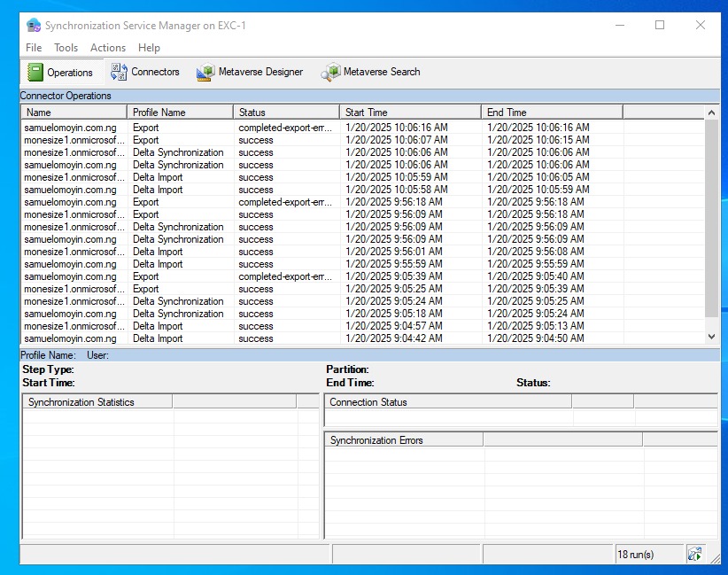Click the End Time cell 9:05:40 AM
Screen dimensions: 728x575
(535, 276)
